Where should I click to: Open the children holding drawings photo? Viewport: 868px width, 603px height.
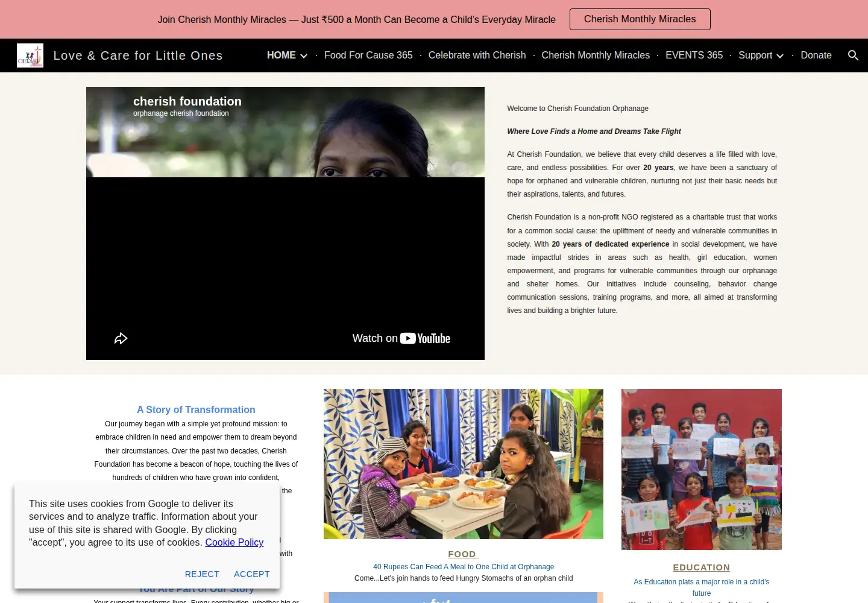coord(702,469)
